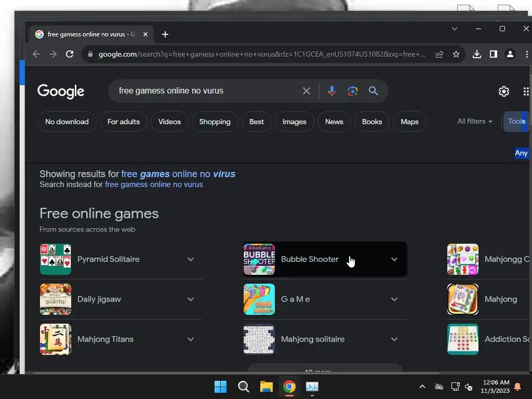
Task: Switch to the Images results tab
Action: pos(294,122)
